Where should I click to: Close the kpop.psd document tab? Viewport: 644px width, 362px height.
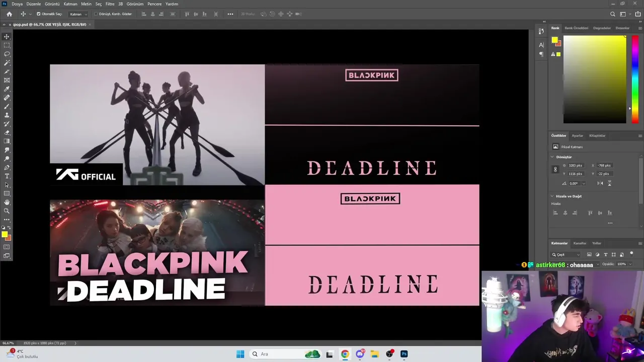click(x=90, y=24)
